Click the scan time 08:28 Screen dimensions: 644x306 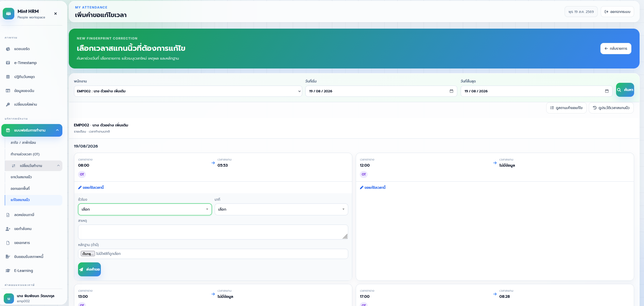pyautogui.click(x=505, y=296)
